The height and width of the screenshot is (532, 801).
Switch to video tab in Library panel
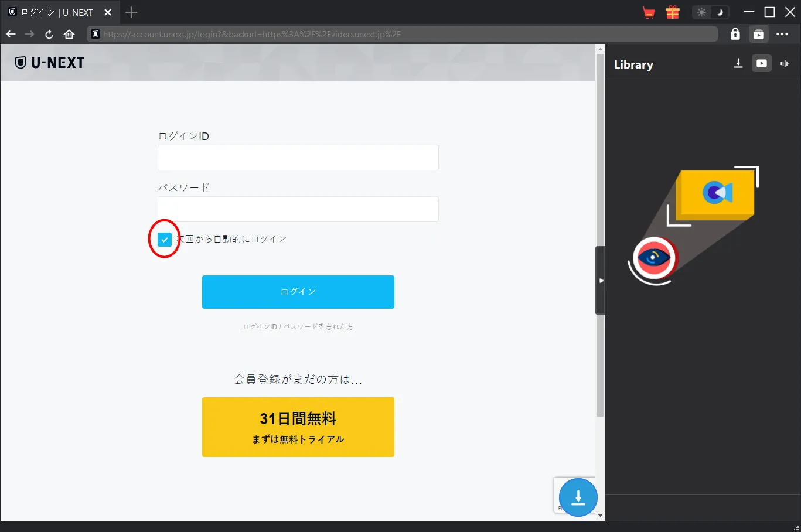(x=761, y=63)
